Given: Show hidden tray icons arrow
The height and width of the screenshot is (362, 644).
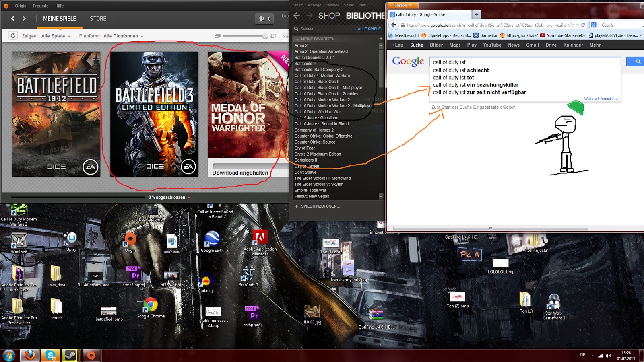Looking at the screenshot, I should point(592,356).
